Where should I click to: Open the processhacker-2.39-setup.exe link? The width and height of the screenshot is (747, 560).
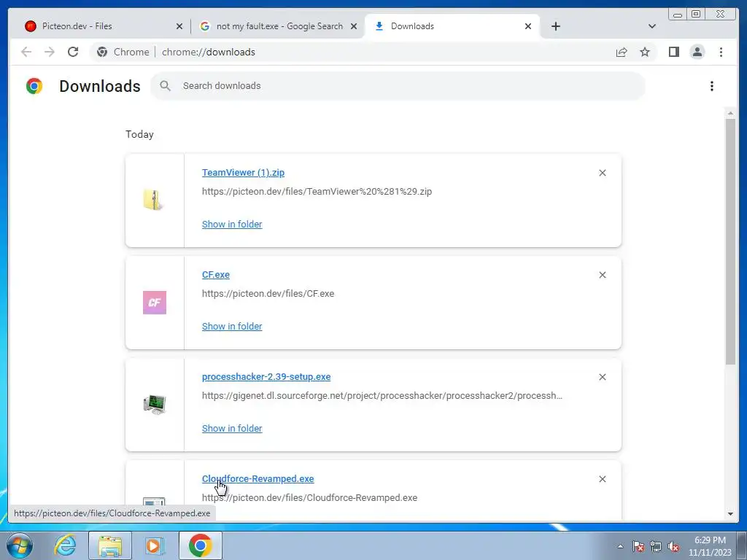(266, 377)
